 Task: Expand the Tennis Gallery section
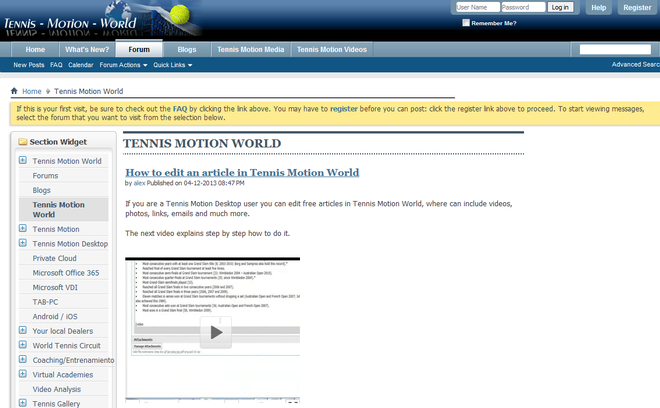(x=23, y=403)
